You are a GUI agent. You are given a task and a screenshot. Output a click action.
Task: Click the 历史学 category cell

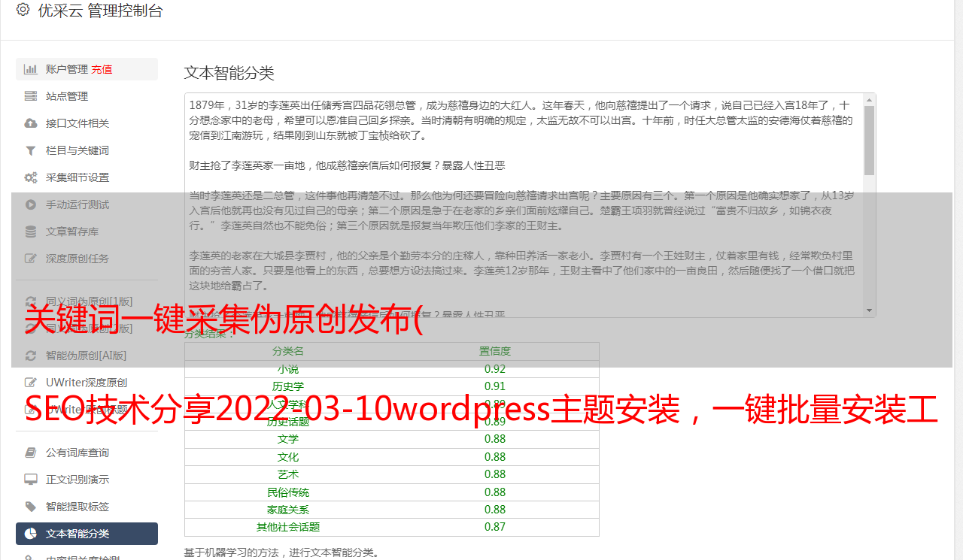click(x=288, y=386)
